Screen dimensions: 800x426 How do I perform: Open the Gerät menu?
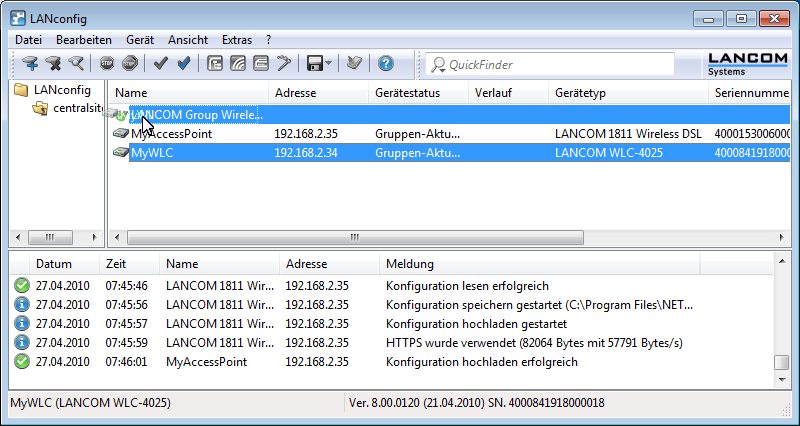click(x=139, y=40)
